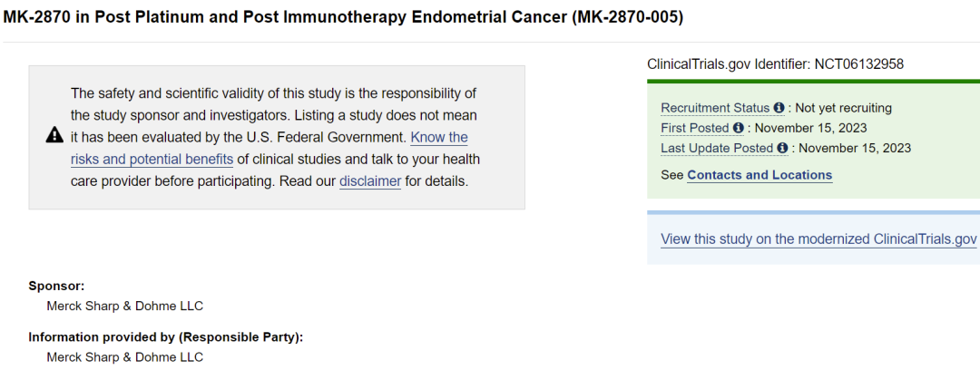Click the 'Not yet recruiting' status text
Image resolution: width=980 pixels, height=370 pixels.
(843, 108)
